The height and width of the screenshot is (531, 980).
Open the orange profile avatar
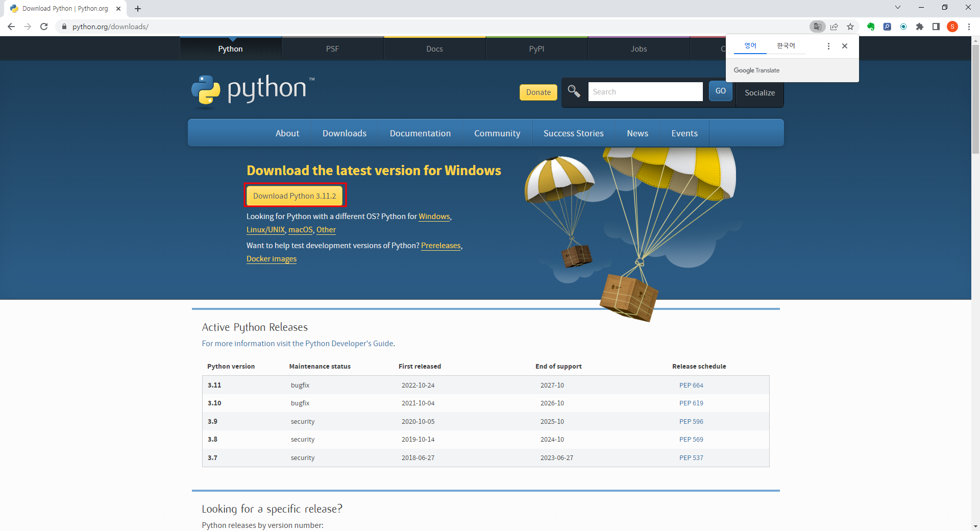pos(952,27)
